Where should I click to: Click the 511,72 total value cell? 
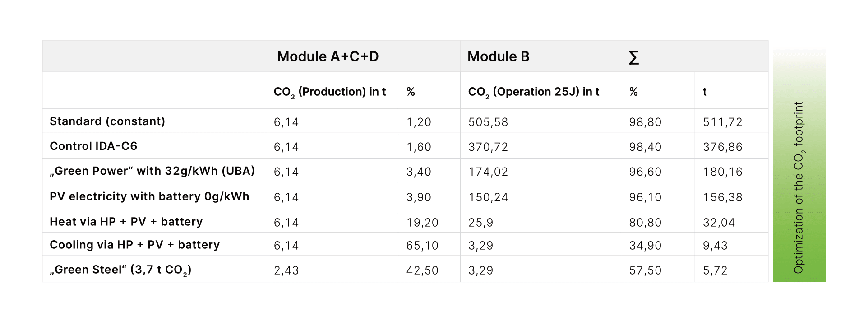point(722,122)
